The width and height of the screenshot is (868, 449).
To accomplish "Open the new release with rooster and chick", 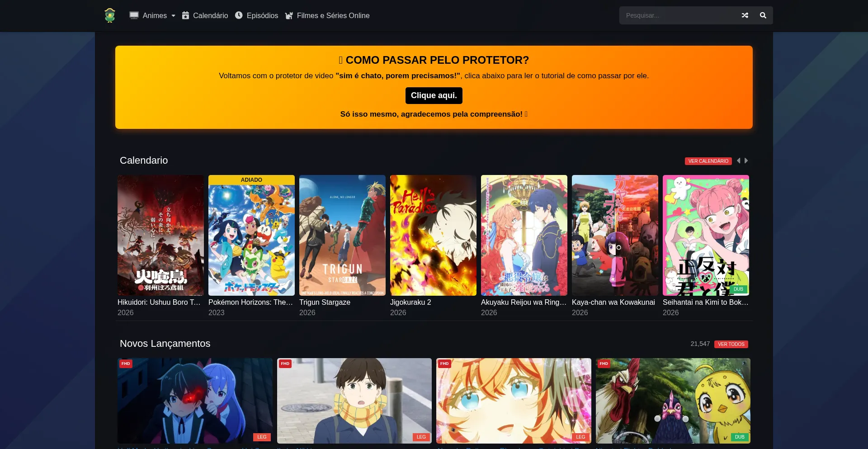I will [673, 401].
